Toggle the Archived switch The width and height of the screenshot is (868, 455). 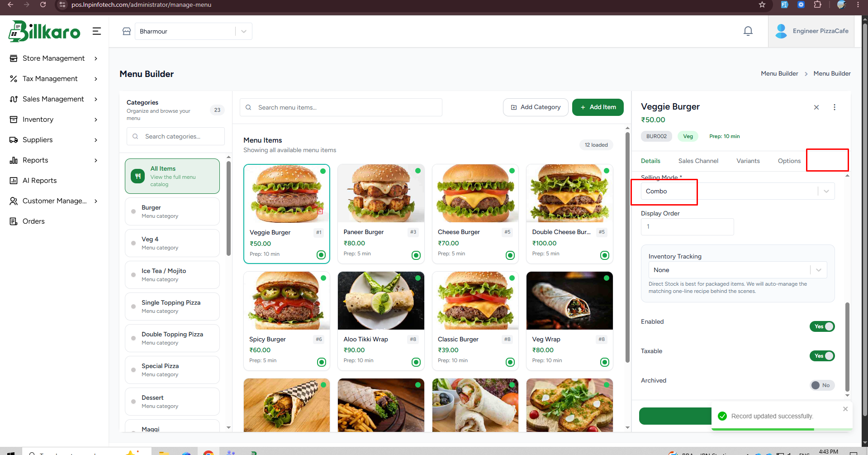tap(822, 385)
